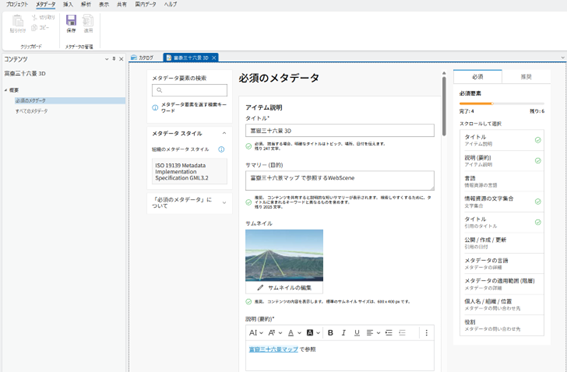This screenshot has height=372, width=567.
Task: Open the ヘルプ ribbon tab
Action: click(170, 4)
